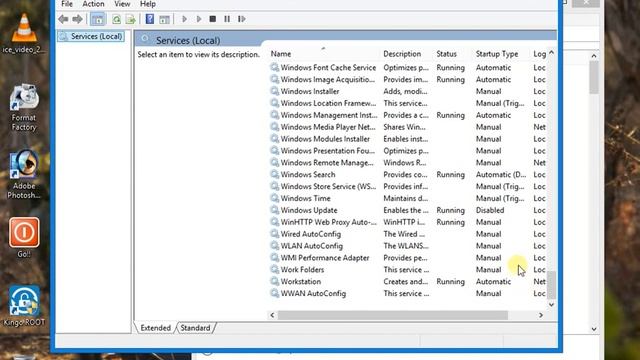Viewport: 640px width, 360px height.
Task: Select the Windows Time service
Action: pos(407,198)
